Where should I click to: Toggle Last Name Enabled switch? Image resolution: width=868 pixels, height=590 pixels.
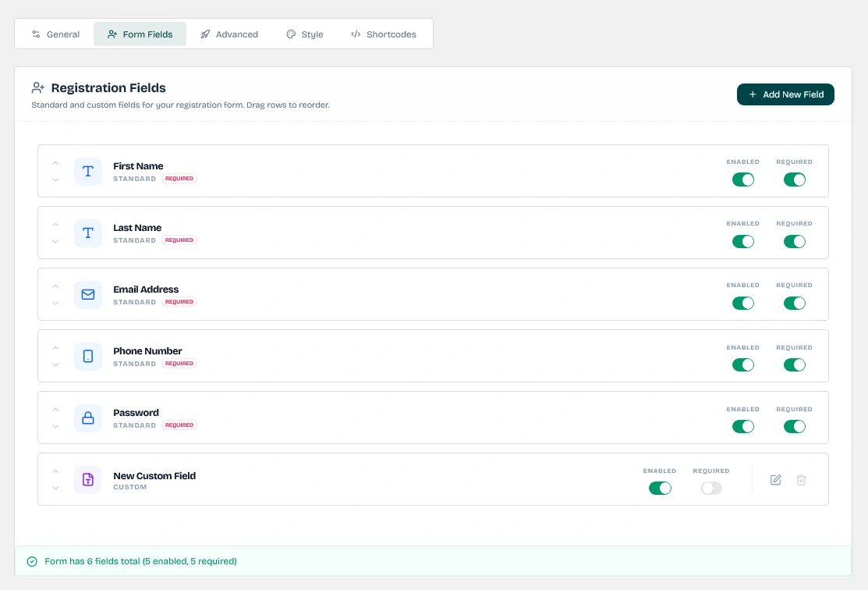[743, 241]
